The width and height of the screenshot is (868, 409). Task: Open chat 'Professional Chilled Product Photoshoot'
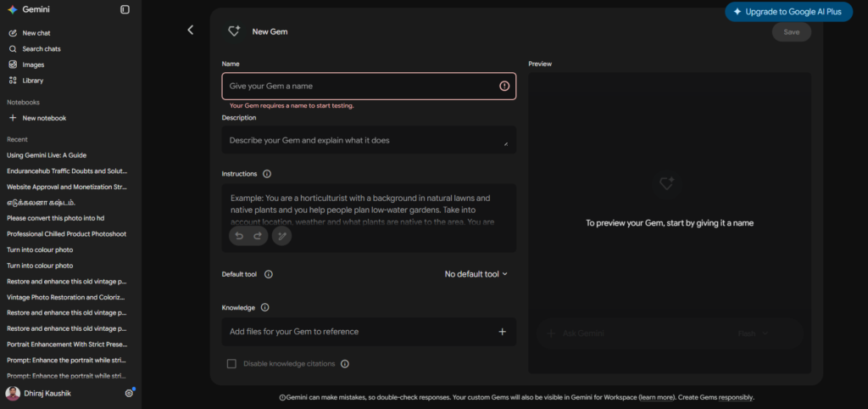[66, 234]
